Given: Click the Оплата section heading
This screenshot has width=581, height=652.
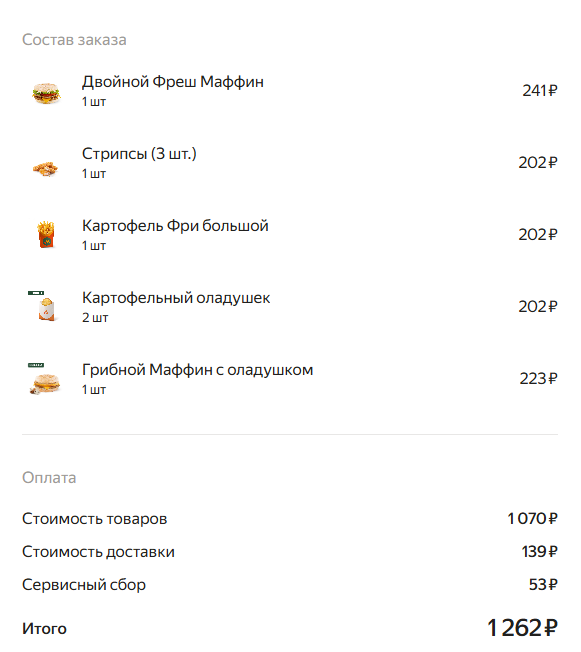Looking at the screenshot, I should [49, 478].
